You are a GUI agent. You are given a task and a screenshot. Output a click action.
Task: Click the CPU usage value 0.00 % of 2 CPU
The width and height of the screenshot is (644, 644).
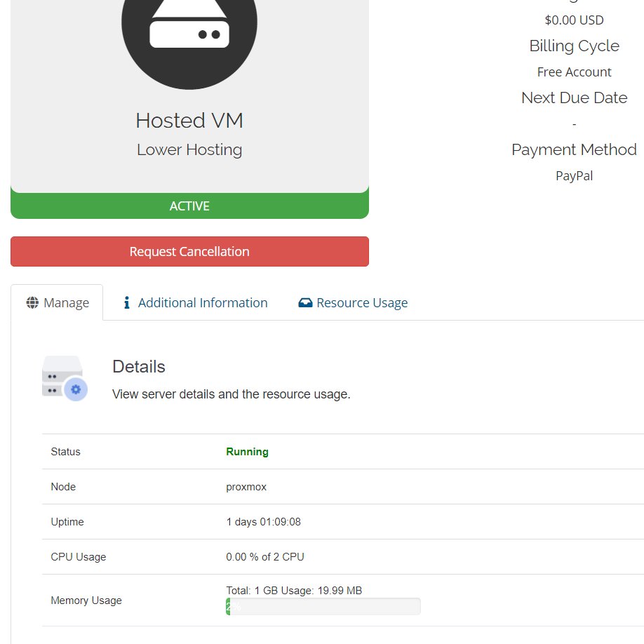[265, 557]
